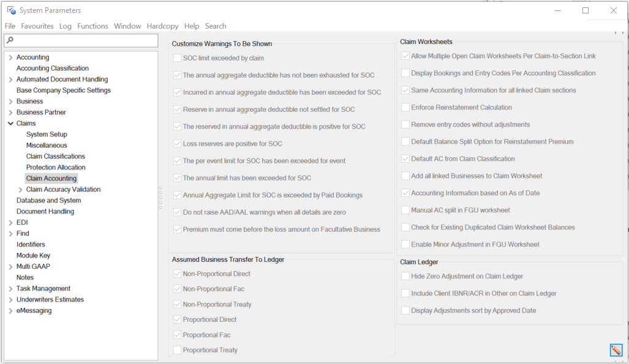Select Document Handling tree item
This screenshot has width=629, height=364.
[x=45, y=212]
